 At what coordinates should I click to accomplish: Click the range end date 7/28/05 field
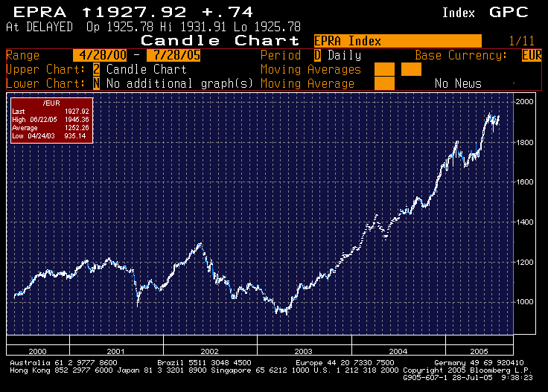[173, 55]
